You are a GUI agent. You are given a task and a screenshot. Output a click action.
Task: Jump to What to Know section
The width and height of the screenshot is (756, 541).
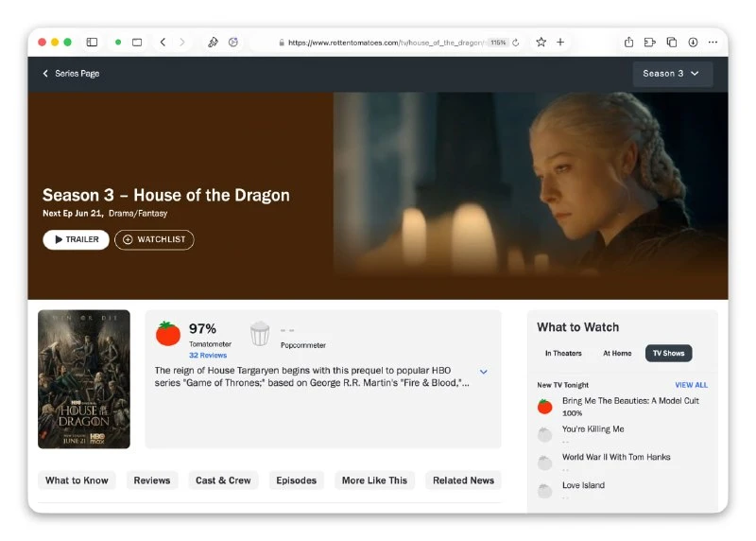[77, 480]
